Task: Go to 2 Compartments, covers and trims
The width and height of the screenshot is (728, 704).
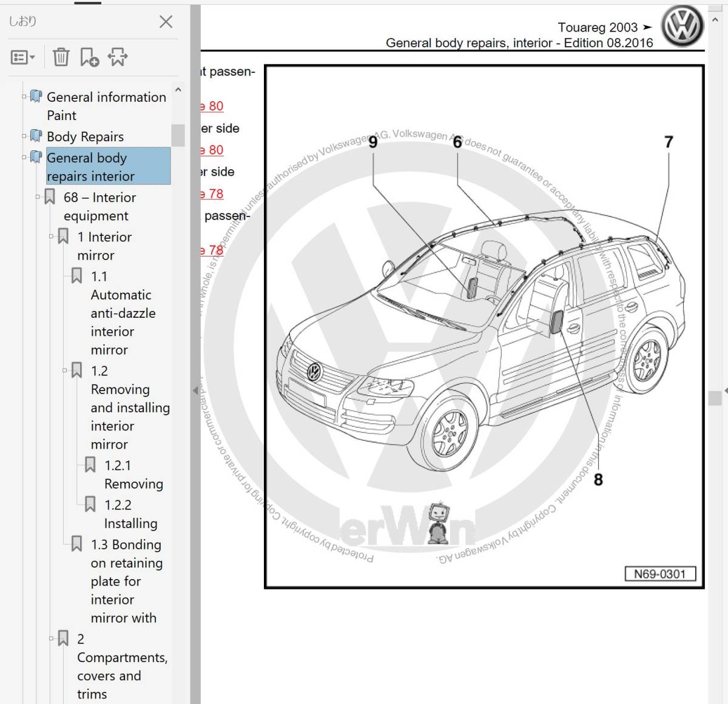Action: 122,666
